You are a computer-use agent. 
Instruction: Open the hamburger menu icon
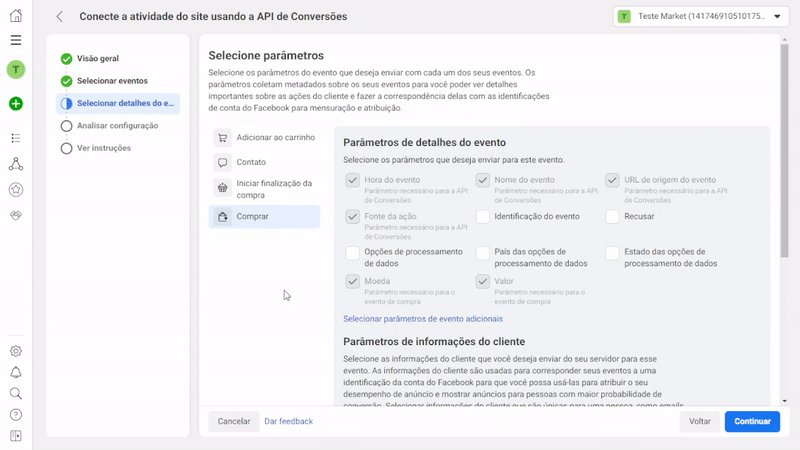pyautogui.click(x=15, y=40)
